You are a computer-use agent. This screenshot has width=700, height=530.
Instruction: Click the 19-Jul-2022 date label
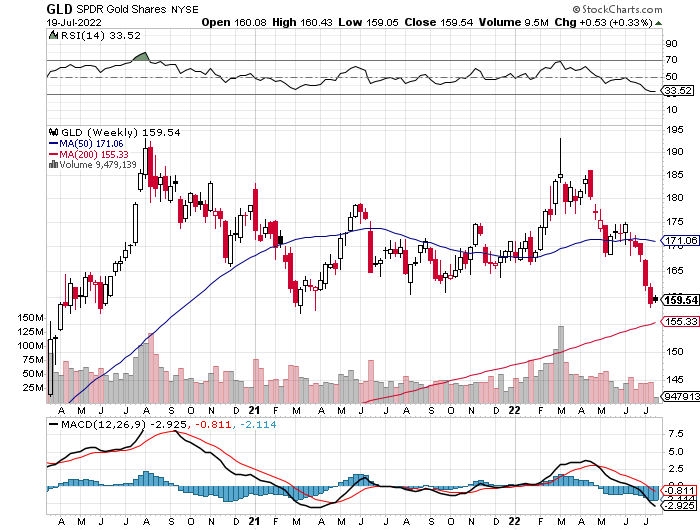[74, 22]
